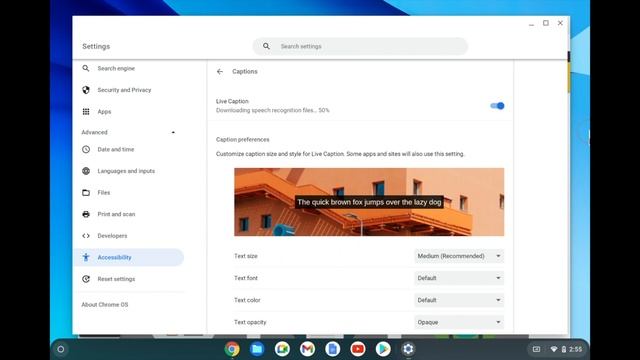Screen dimensions: 640x360
Task: Click the search magnifier icon in Settings
Action: point(266,46)
